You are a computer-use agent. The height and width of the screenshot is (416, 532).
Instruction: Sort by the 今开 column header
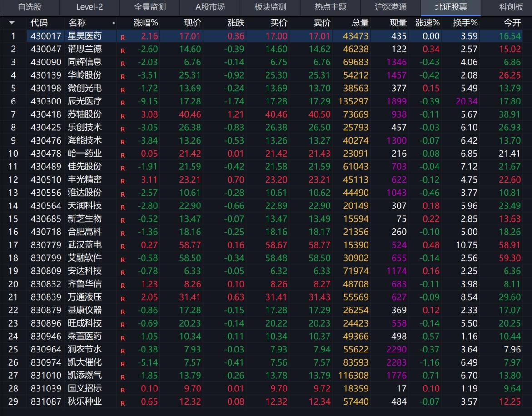tap(512, 23)
